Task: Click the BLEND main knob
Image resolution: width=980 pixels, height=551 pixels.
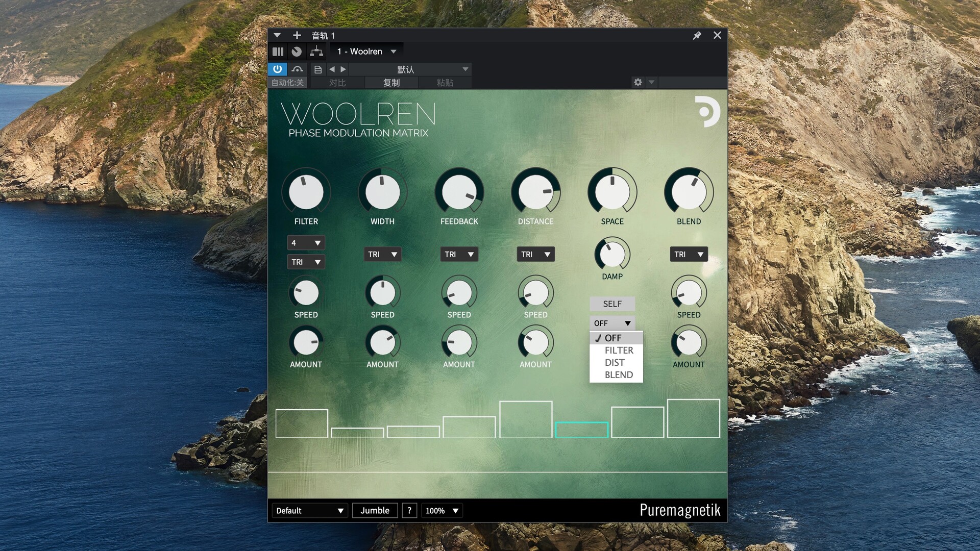Action: pos(689,192)
